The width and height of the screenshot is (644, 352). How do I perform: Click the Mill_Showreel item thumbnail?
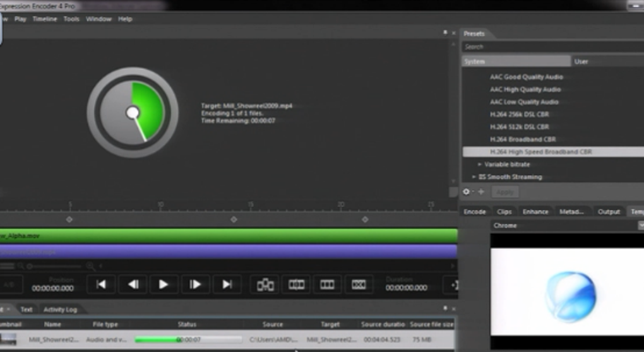(9, 339)
